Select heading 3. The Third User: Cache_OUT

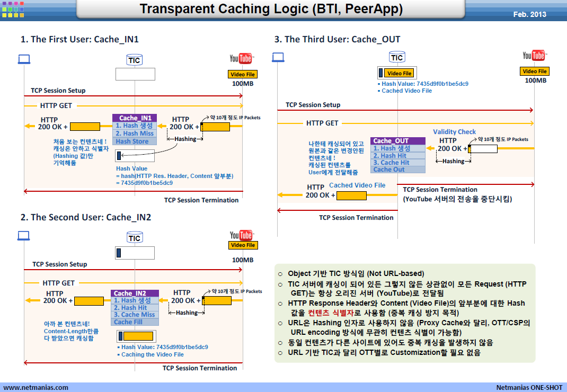337,39
